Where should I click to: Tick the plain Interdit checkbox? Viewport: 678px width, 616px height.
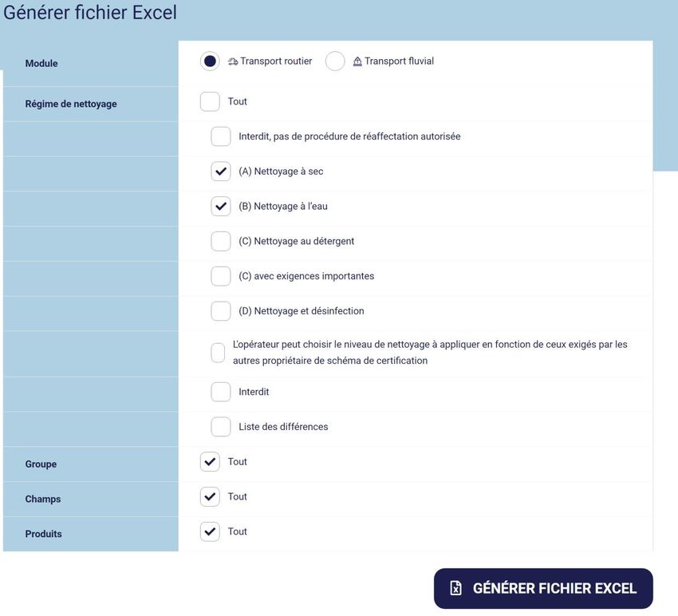[221, 392]
